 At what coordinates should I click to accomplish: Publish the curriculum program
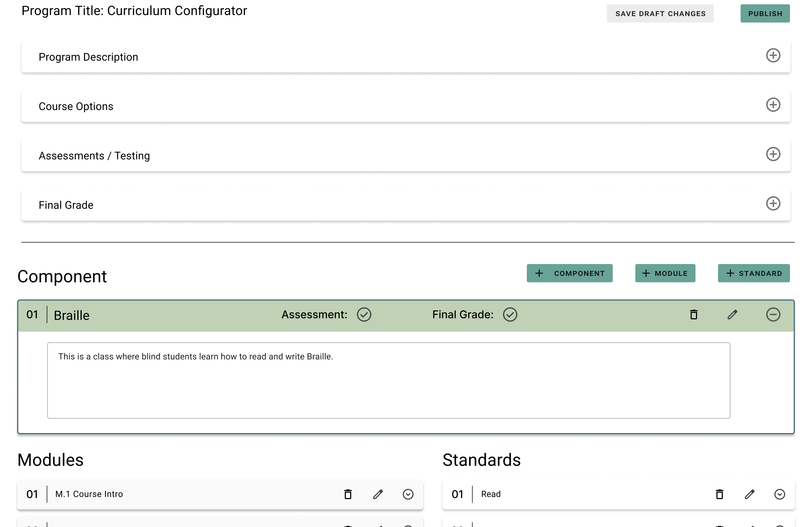765,14
